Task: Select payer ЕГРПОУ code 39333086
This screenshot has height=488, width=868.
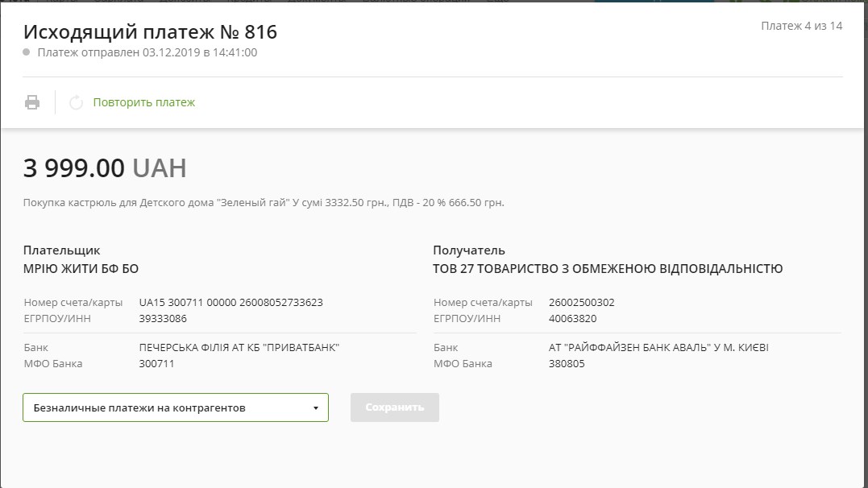Action: tap(163, 318)
